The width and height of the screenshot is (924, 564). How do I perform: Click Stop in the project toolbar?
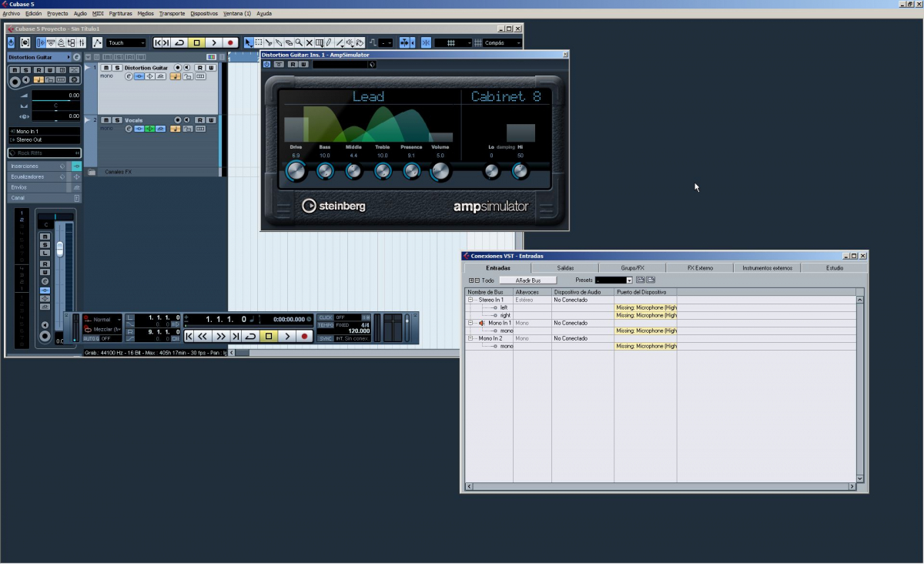(x=196, y=42)
